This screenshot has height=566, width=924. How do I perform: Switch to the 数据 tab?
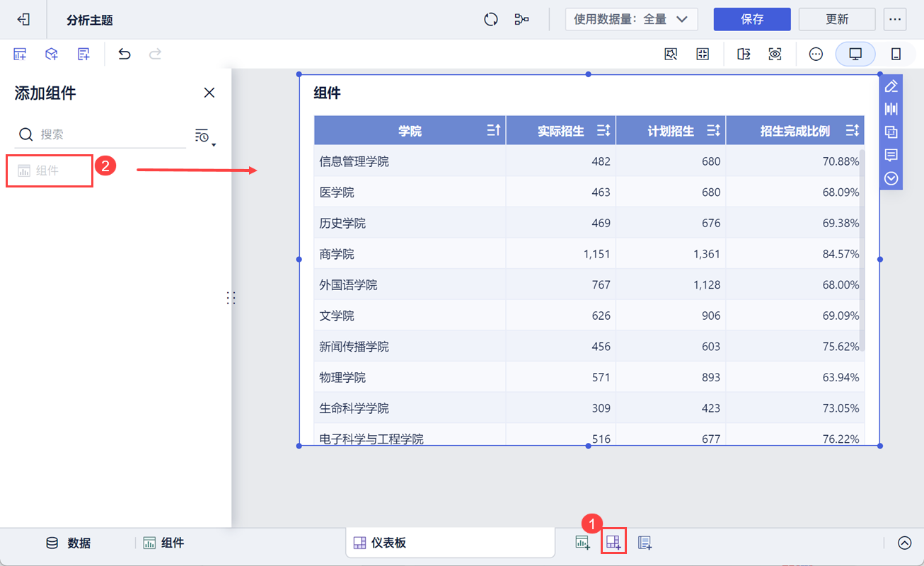click(68, 543)
